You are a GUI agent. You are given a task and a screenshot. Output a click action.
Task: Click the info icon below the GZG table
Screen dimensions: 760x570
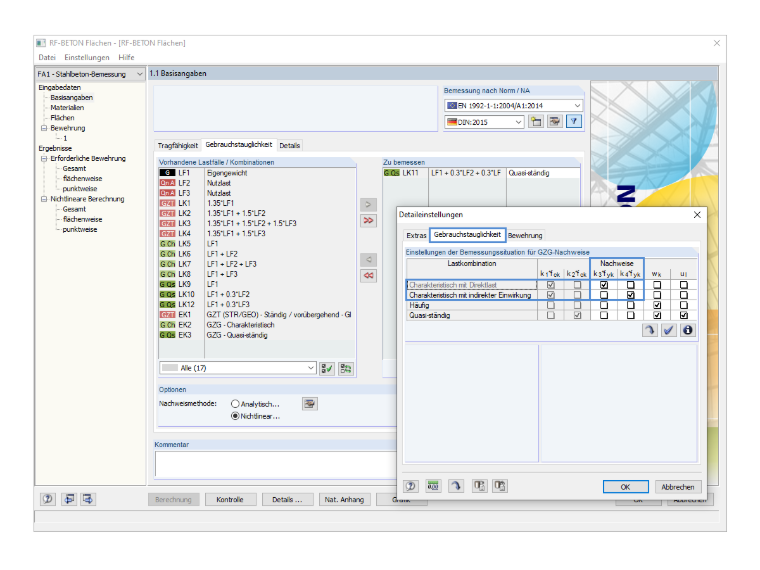tap(687, 331)
